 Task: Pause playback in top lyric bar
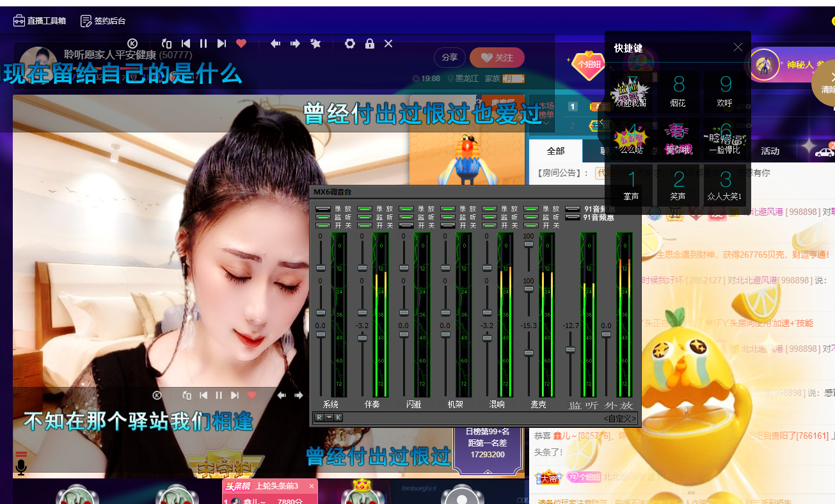coord(203,43)
